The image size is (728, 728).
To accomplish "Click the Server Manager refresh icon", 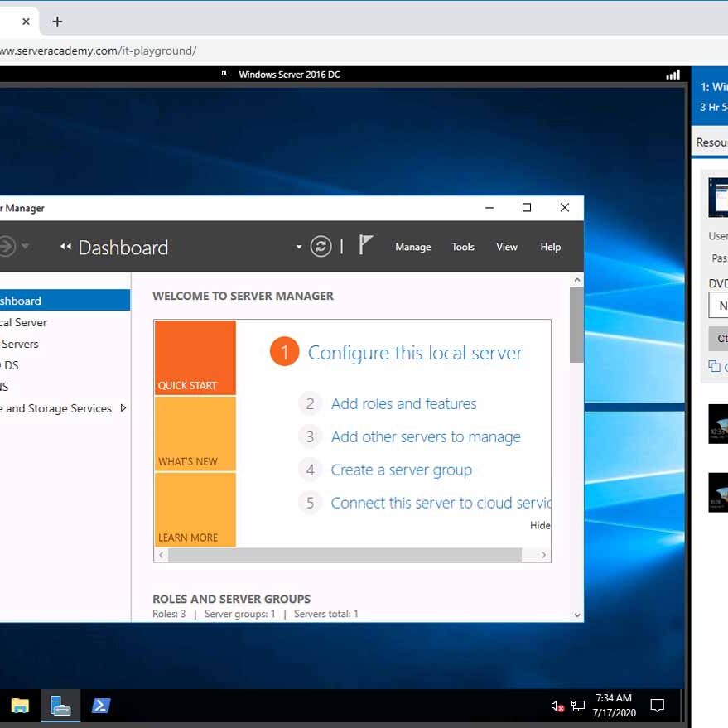I will point(321,246).
